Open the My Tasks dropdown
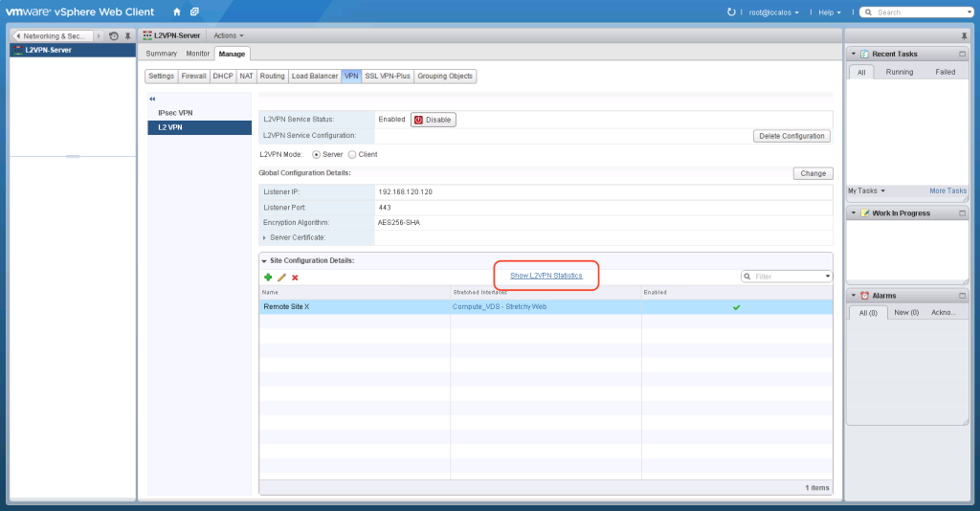 (866, 190)
